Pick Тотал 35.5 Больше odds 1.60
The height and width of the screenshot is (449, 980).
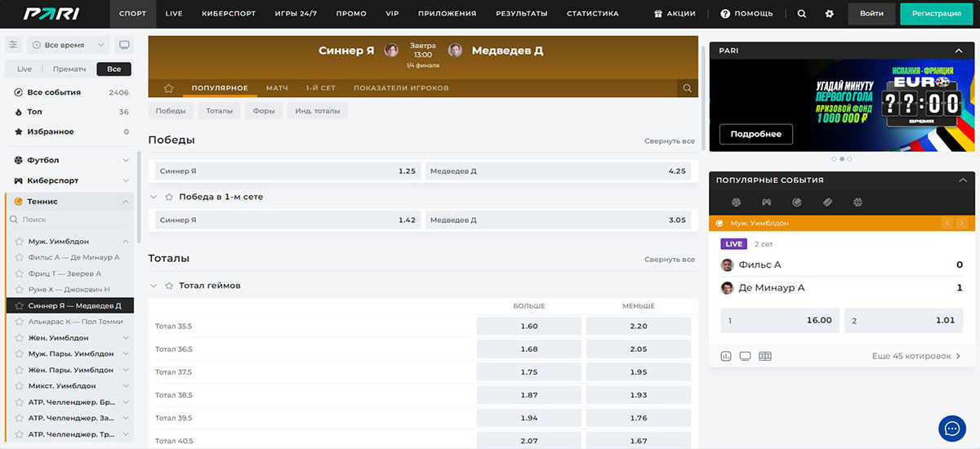[x=528, y=327]
